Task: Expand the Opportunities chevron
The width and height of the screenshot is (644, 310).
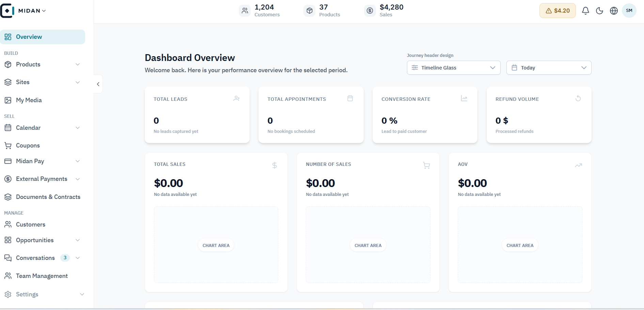Action: 78,240
